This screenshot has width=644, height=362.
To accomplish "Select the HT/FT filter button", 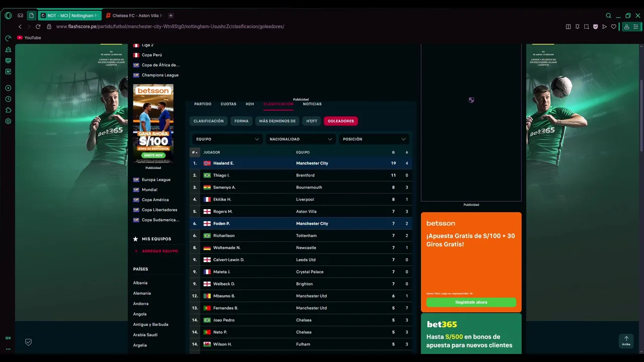I will [312, 121].
